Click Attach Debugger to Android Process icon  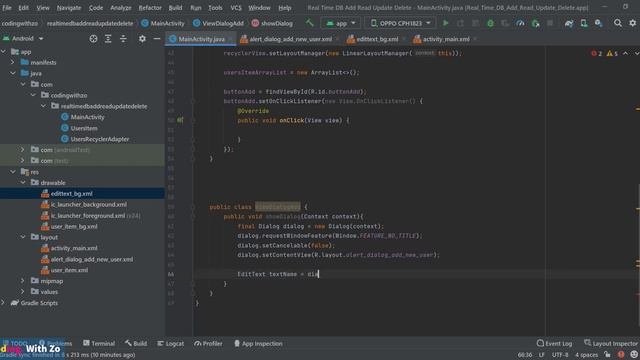(x=535, y=23)
